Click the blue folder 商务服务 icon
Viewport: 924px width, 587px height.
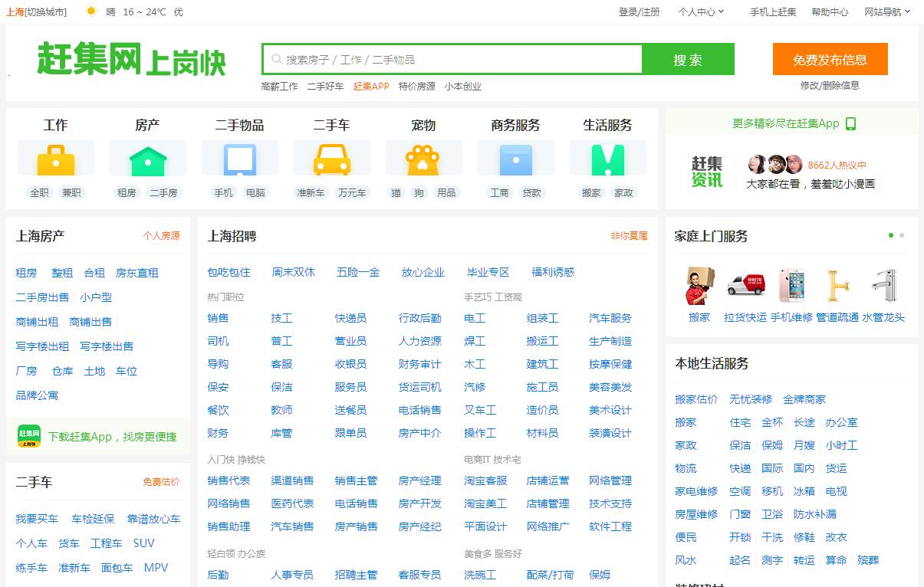pyautogui.click(x=515, y=159)
